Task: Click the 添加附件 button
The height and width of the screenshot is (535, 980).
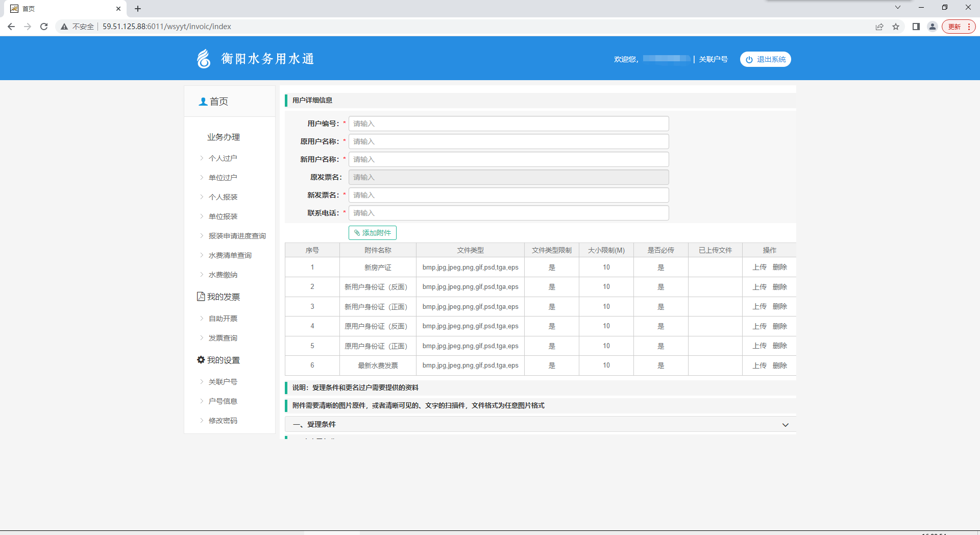Action: pyautogui.click(x=373, y=233)
